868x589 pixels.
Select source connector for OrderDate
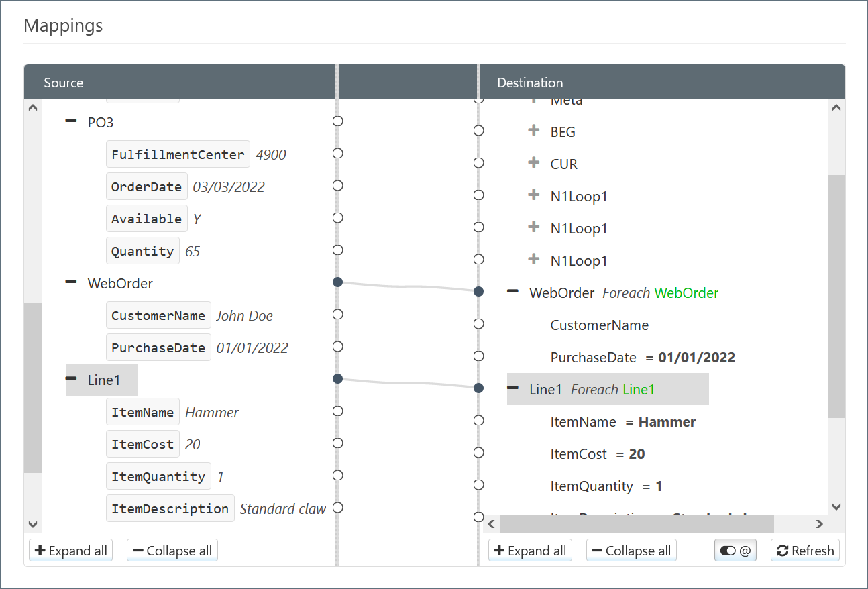click(338, 185)
